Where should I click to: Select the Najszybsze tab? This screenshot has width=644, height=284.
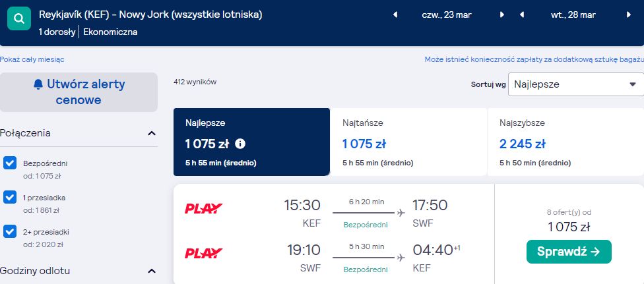point(565,142)
